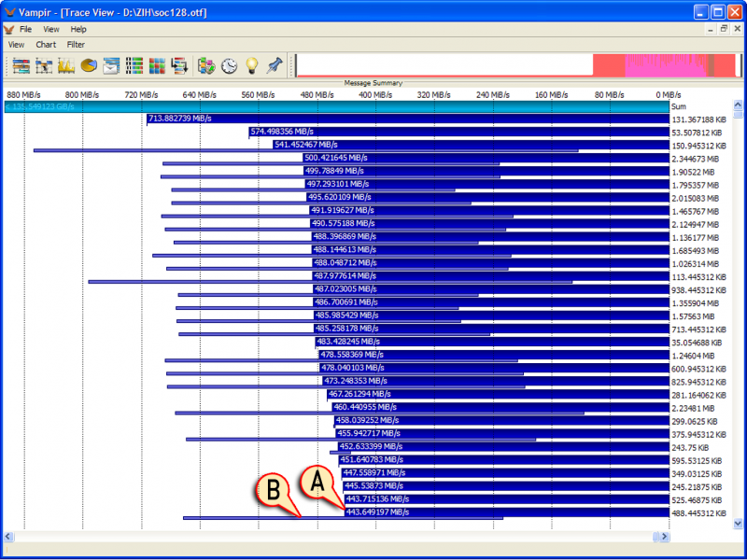Open the Call Tree icon
Viewport: 747px width, 560px height.
(180, 65)
